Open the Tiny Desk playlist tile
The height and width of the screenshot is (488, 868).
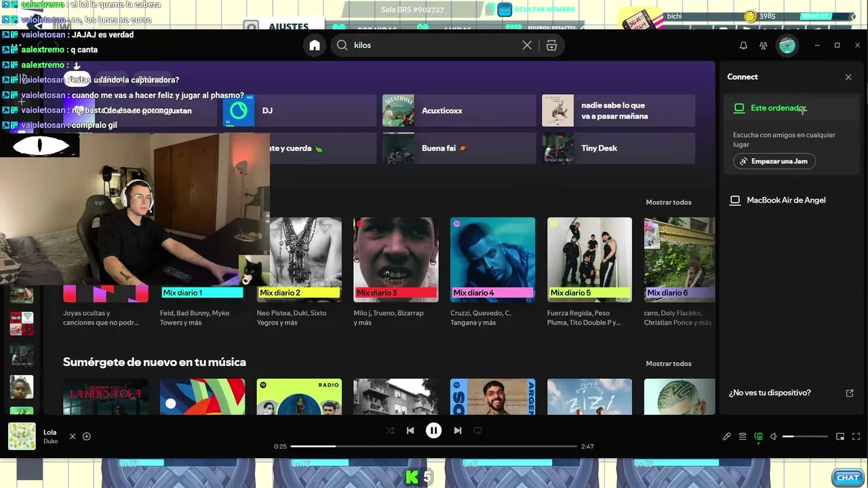coord(618,148)
